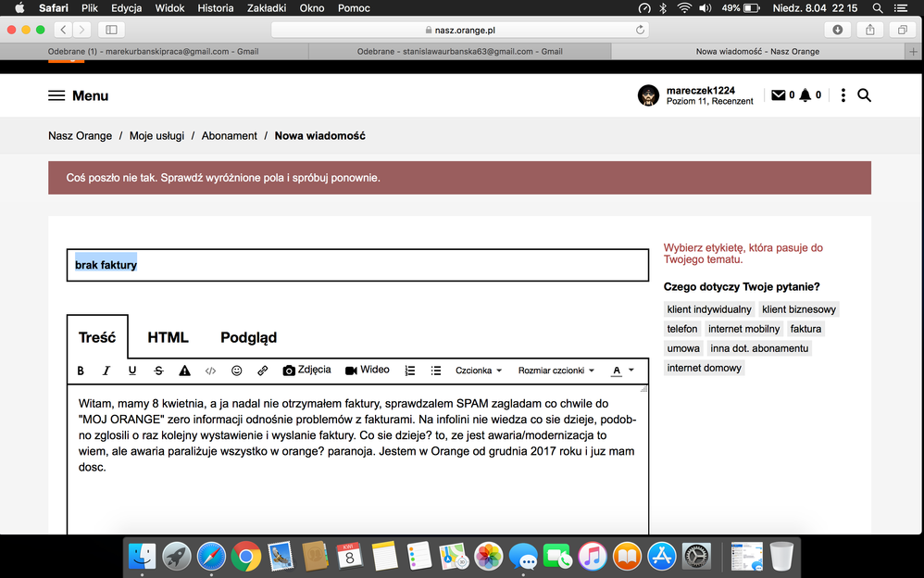Insert bulleted list

tap(436, 371)
